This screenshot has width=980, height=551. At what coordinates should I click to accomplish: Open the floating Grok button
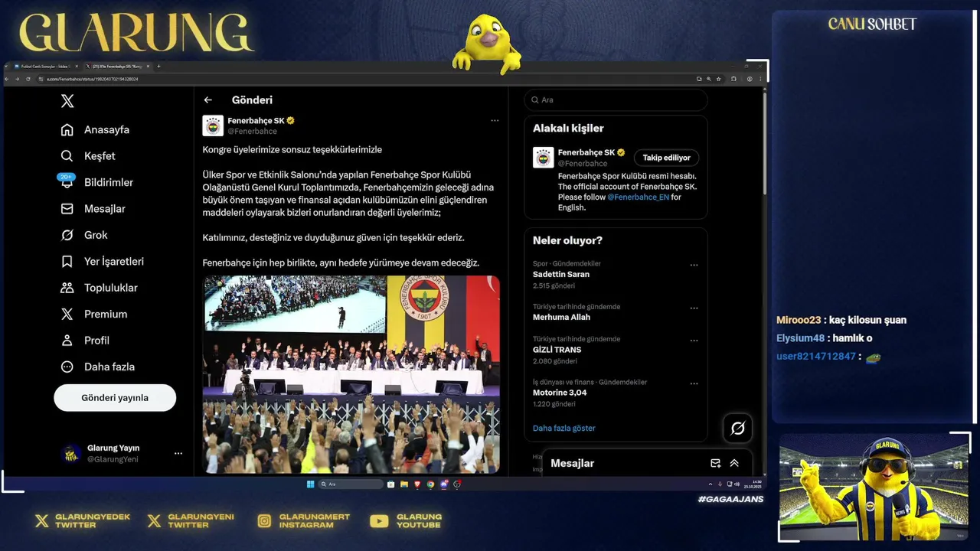[737, 429]
